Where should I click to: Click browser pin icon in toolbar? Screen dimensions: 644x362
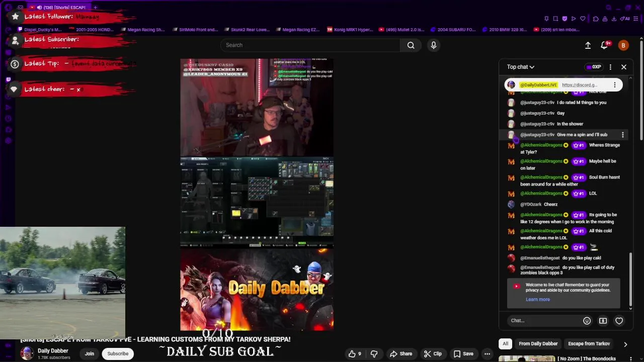(546, 19)
